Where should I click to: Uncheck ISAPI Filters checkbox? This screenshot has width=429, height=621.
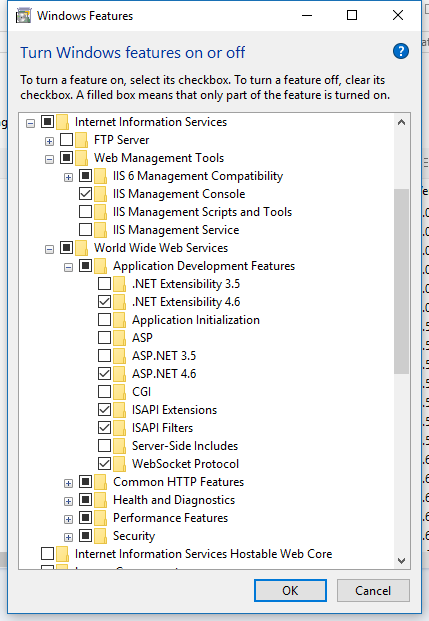pyautogui.click(x=105, y=427)
